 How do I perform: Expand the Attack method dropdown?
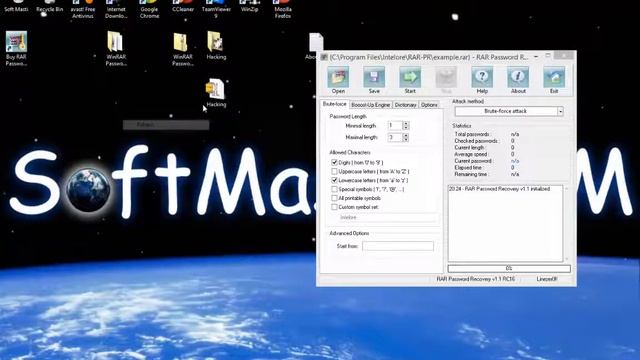click(x=560, y=111)
